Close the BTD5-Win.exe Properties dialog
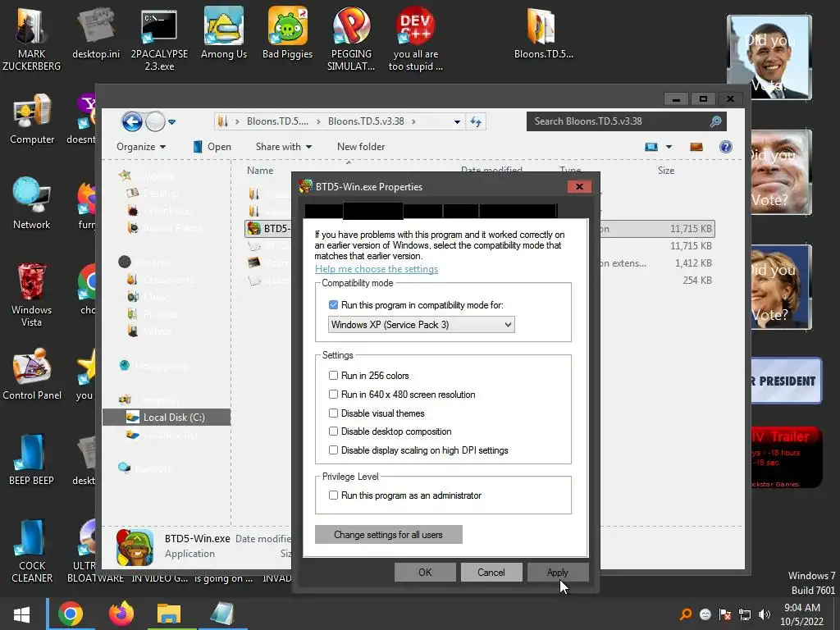Screen dimensions: 840x630 [579, 186]
